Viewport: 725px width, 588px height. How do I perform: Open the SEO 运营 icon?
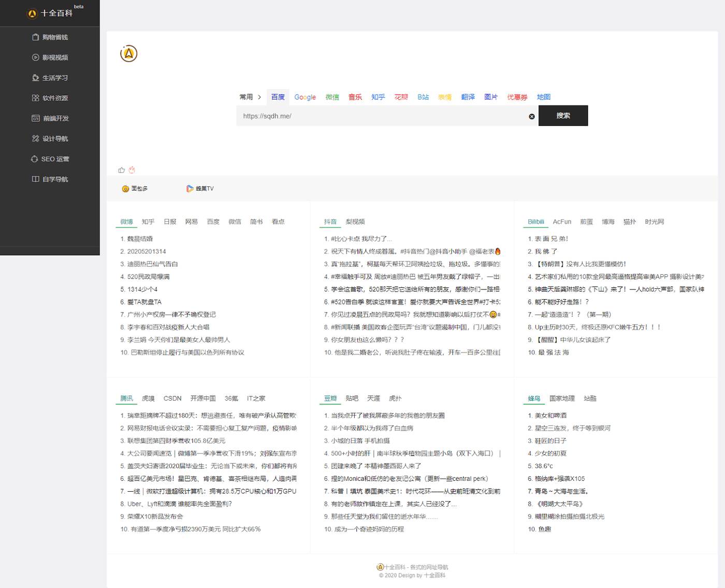click(35, 159)
